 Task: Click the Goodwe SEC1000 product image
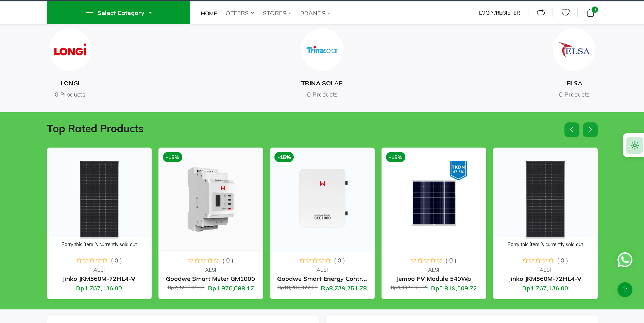[322, 199]
